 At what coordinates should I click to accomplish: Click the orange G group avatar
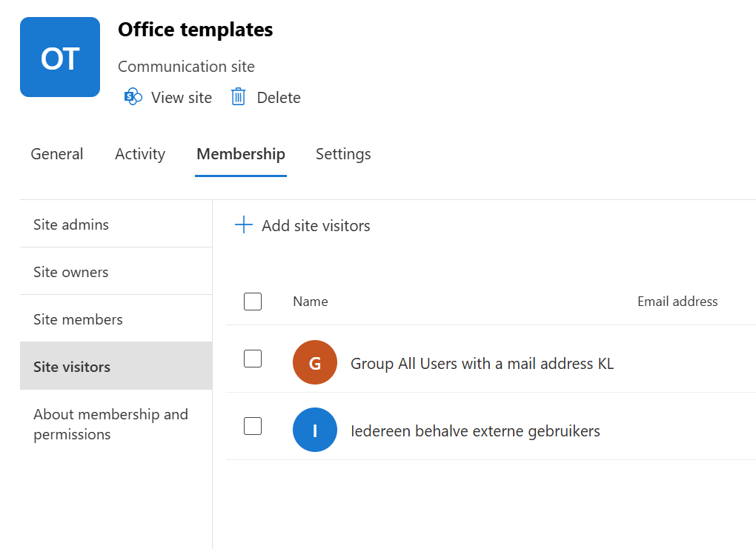pyautogui.click(x=315, y=363)
